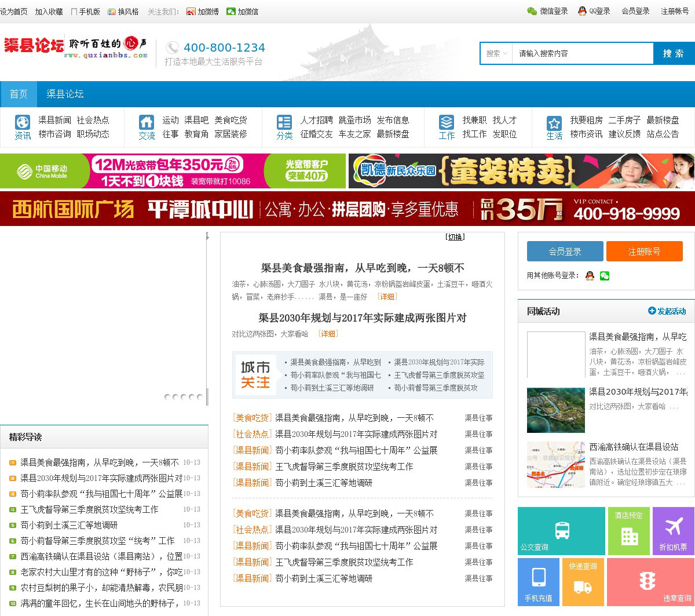Expand the 搜索 type dropdown

[x=497, y=53]
